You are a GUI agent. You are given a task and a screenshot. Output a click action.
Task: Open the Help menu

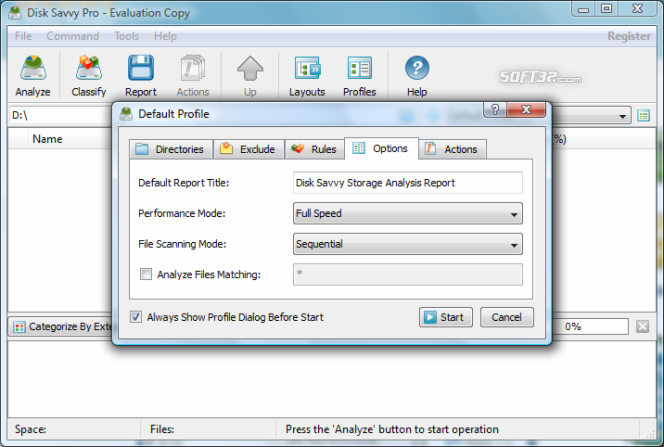[165, 36]
